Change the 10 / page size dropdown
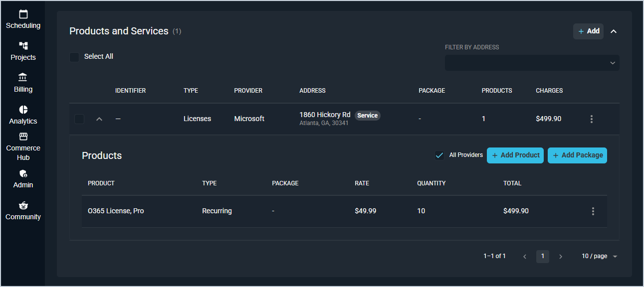The height and width of the screenshot is (287, 644). click(599, 256)
